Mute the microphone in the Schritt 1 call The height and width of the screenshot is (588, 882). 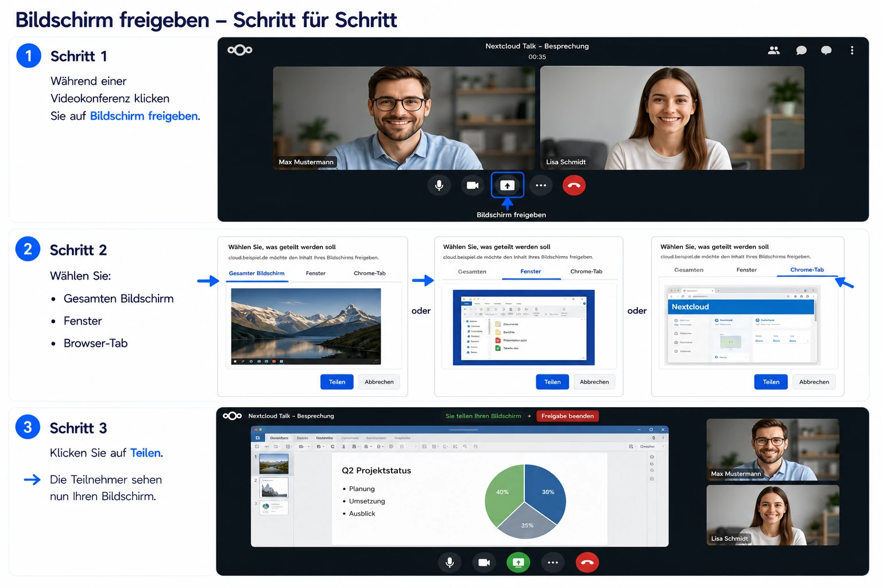click(x=439, y=185)
